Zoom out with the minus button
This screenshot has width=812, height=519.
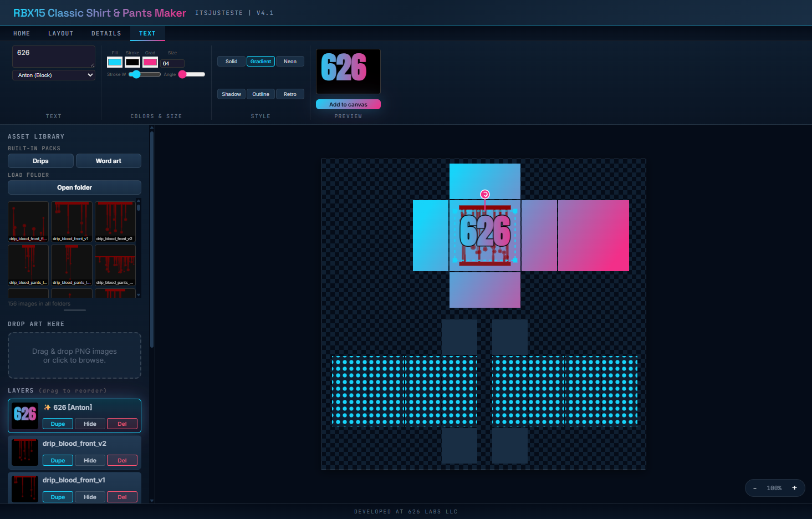point(755,488)
